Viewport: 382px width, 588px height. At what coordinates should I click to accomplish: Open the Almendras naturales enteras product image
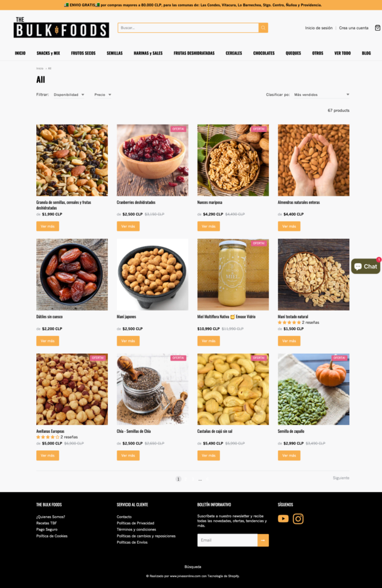313,160
